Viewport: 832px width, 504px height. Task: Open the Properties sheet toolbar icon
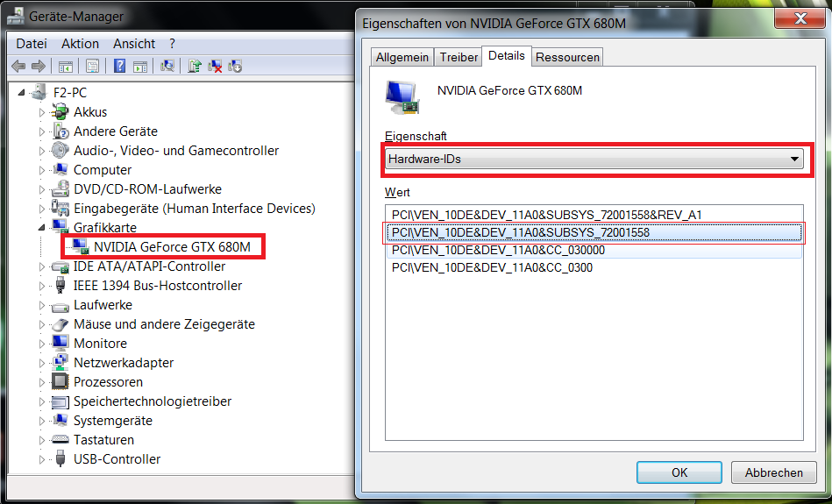(92, 67)
